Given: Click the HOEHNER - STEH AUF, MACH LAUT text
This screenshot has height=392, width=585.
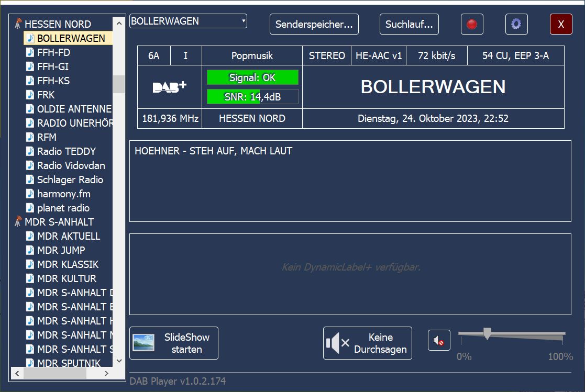Looking at the screenshot, I should point(213,151).
